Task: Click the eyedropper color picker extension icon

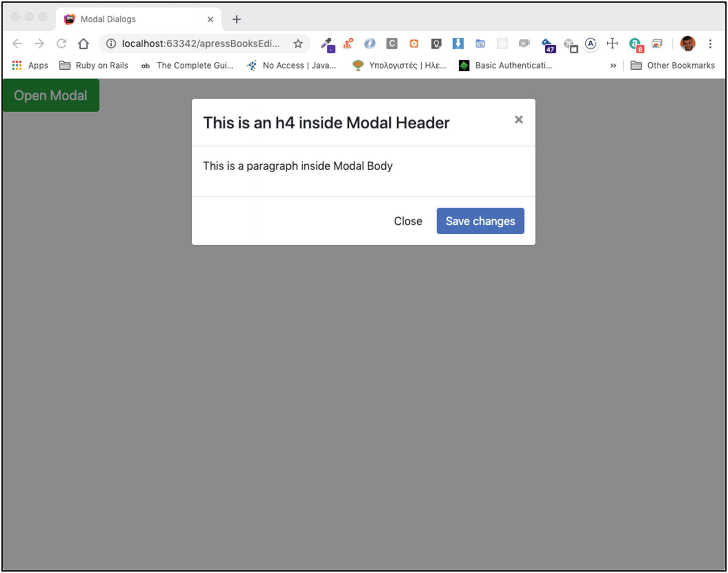Action: pyautogui.click(x=327, y=44)
